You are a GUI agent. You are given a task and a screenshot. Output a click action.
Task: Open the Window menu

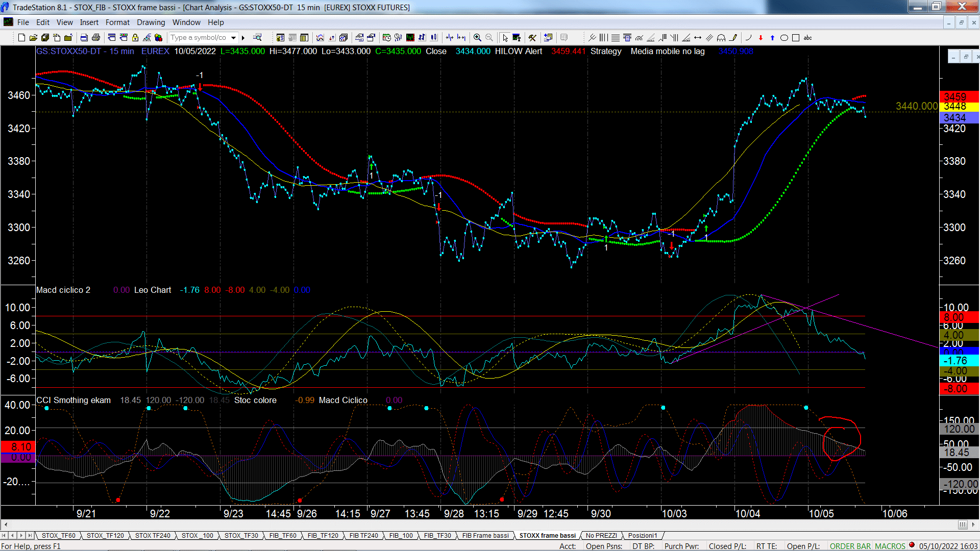point(186,22)
